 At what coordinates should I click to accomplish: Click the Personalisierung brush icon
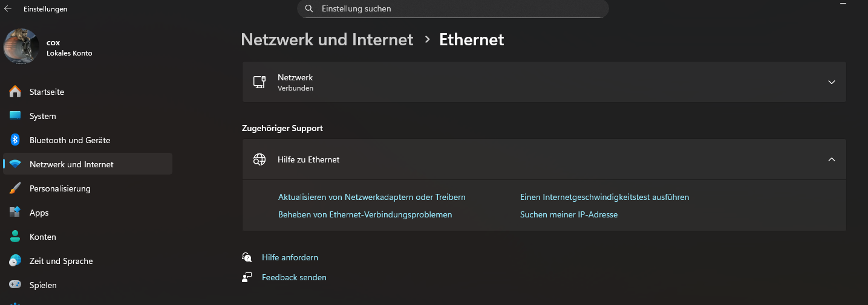[15, 188]
